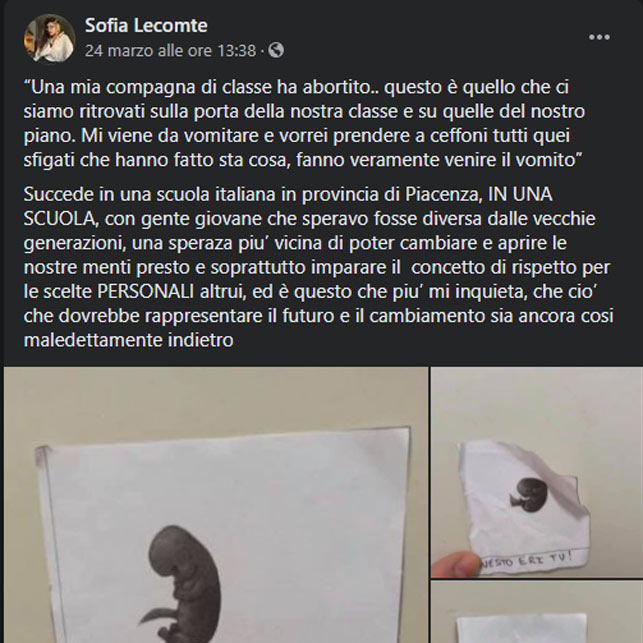Open the bottom-right partially visible photo
This screenshot has height=643, width=643.
click(x=537, y=612)
